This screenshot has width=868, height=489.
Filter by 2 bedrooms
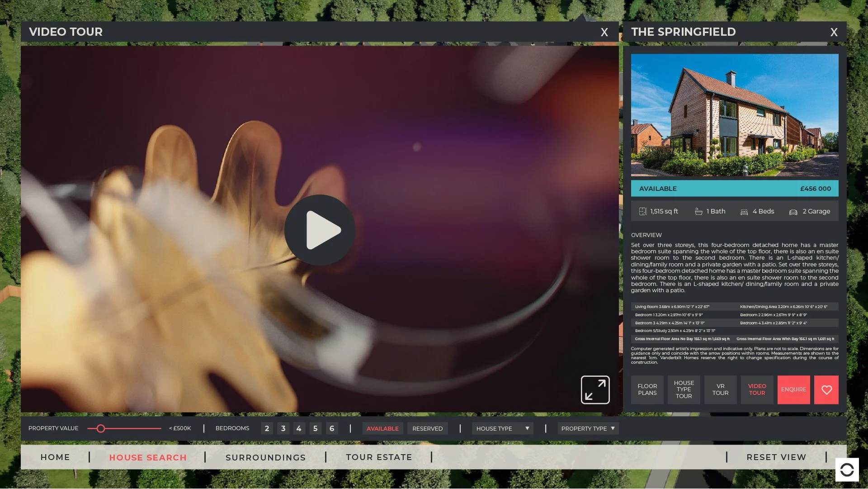[x=267, y=428]
